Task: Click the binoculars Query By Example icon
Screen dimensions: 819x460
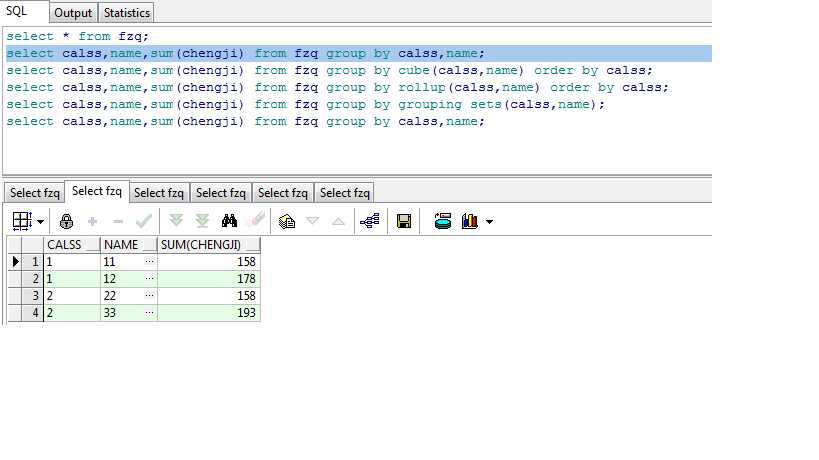Action: point(229,221)
